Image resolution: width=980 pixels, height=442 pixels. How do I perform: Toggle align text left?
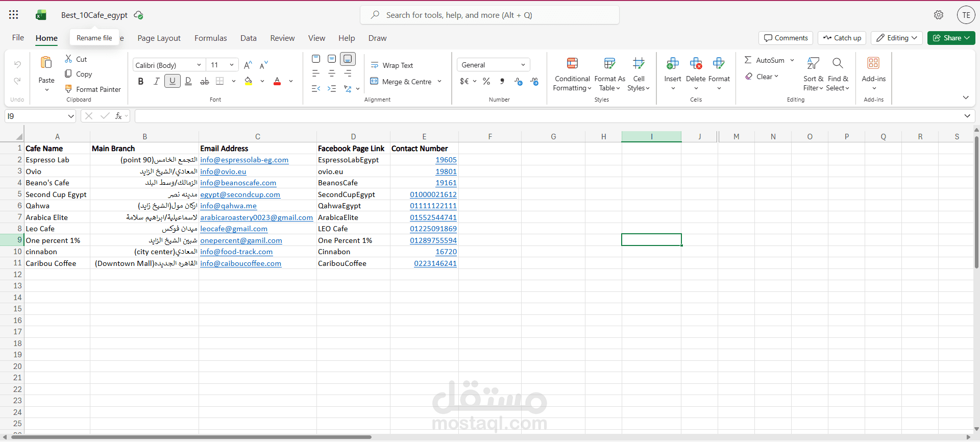(316, 73)
